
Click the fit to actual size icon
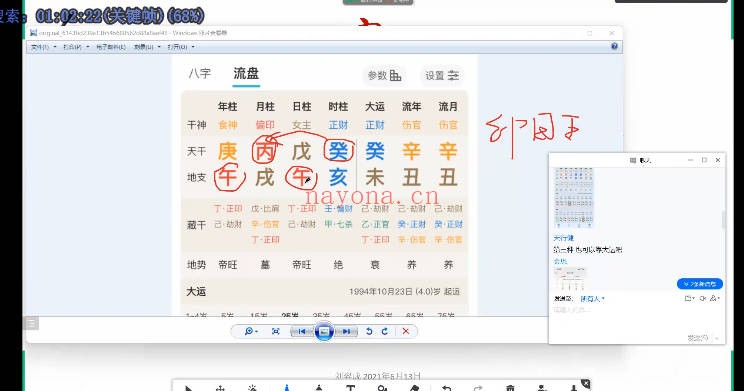click(x=275, y=331)
